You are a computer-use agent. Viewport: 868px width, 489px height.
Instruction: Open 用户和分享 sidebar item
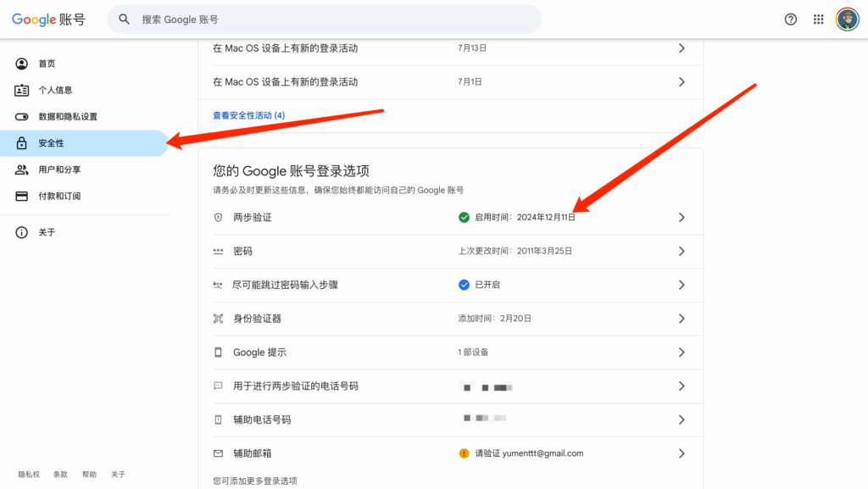tap(84, 169)
